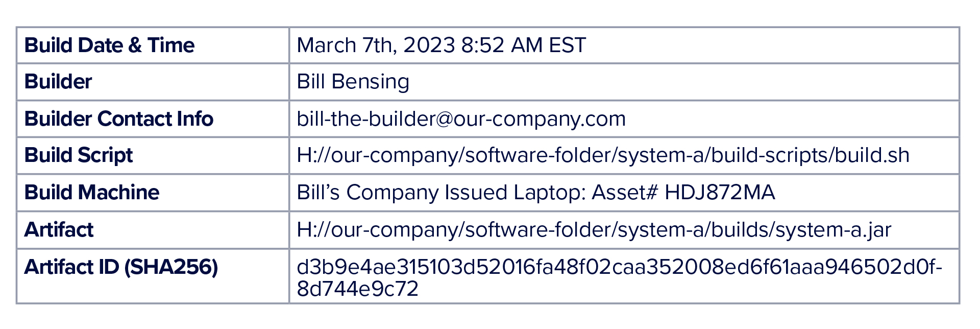Click the Build Script label
This screenshot has width=980, height=329.
(x=78, y=155)
